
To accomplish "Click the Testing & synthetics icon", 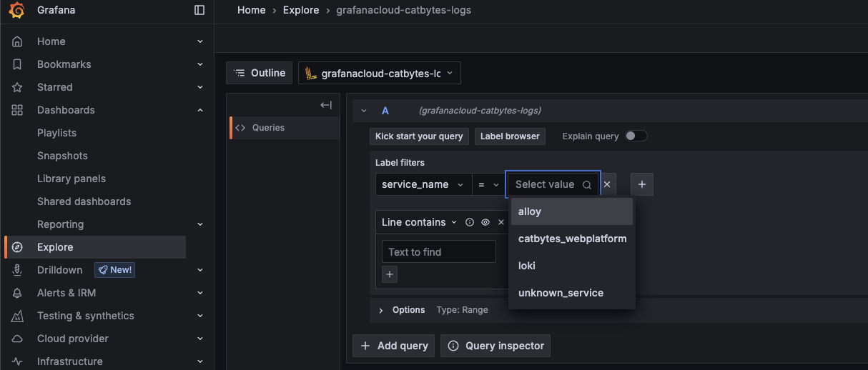I will [x=17, y=316].
